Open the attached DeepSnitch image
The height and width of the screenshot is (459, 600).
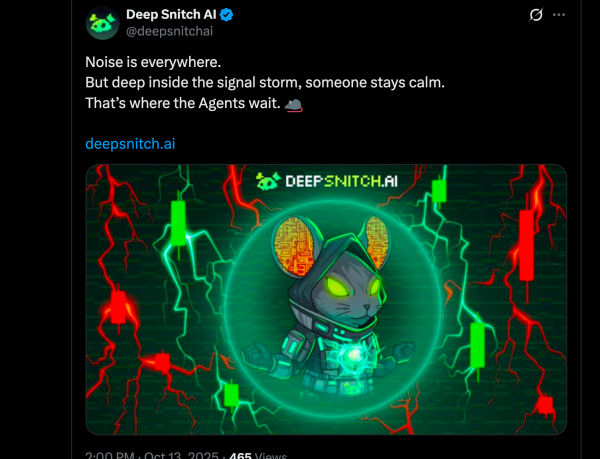click(326, 299)
